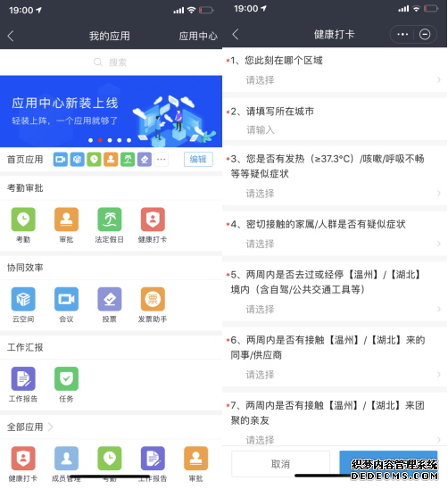Open the 工作报告 icon in 全部应用 row
Screen dimensions: 448x489
pos(153,458)
